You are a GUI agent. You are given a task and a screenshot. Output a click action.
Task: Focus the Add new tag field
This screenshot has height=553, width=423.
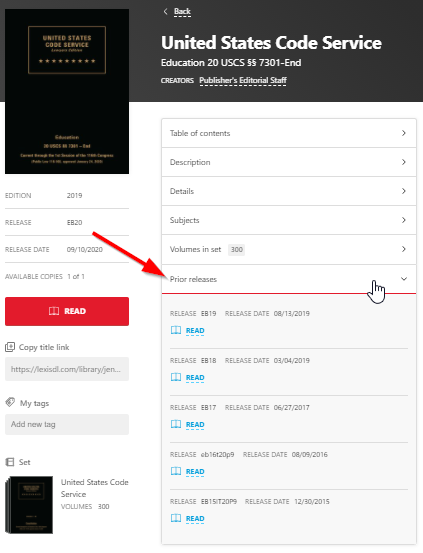click(67, 424)
